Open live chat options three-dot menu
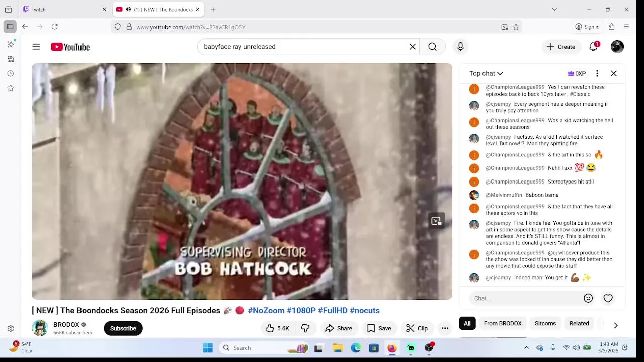The height and width of the screenshot is (362, 644). [597, 73]
